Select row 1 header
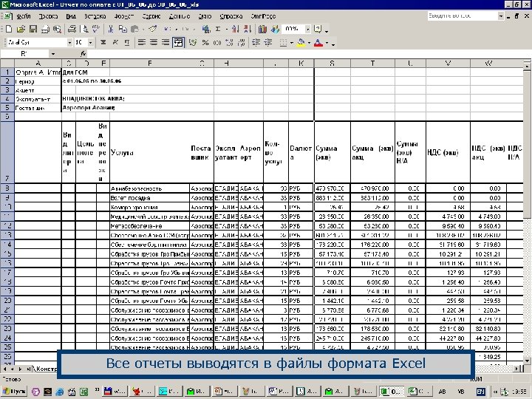Screen dimensions: 532x399 7,72
